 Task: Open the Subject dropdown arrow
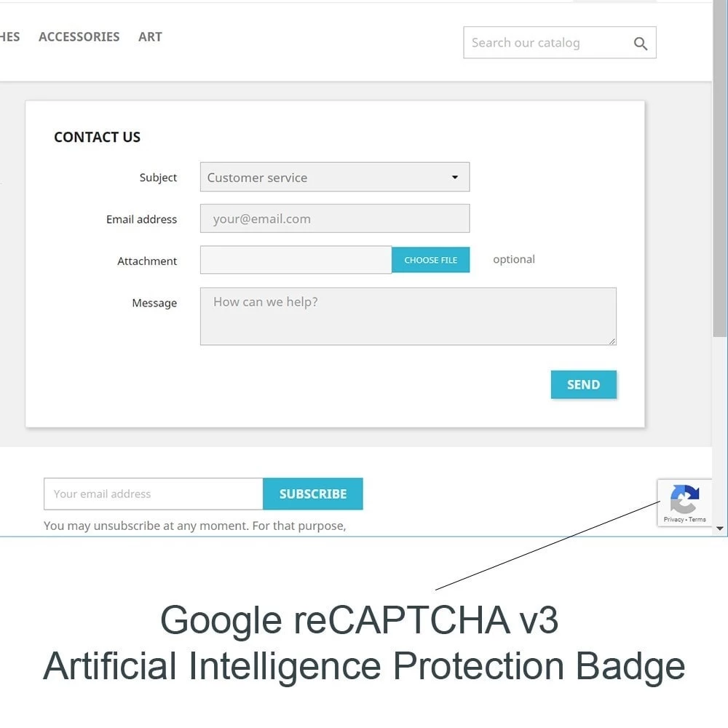coord(455,177)
